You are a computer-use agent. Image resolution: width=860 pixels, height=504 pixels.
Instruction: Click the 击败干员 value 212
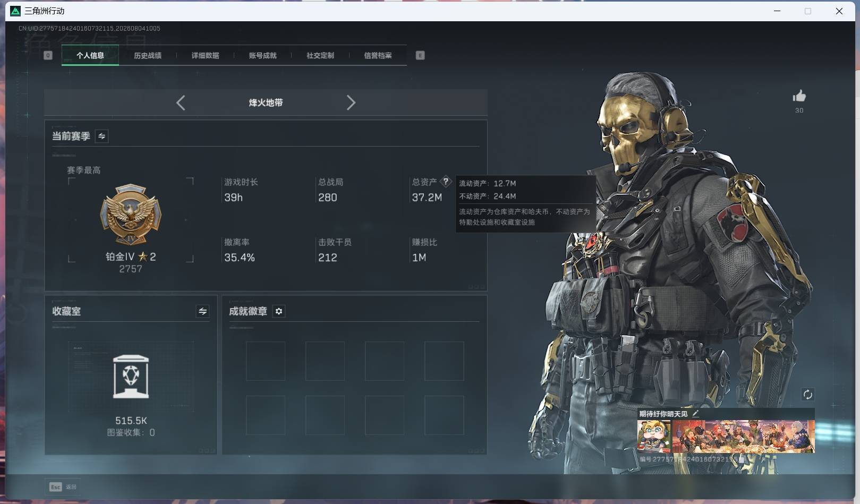coord(328,258)
